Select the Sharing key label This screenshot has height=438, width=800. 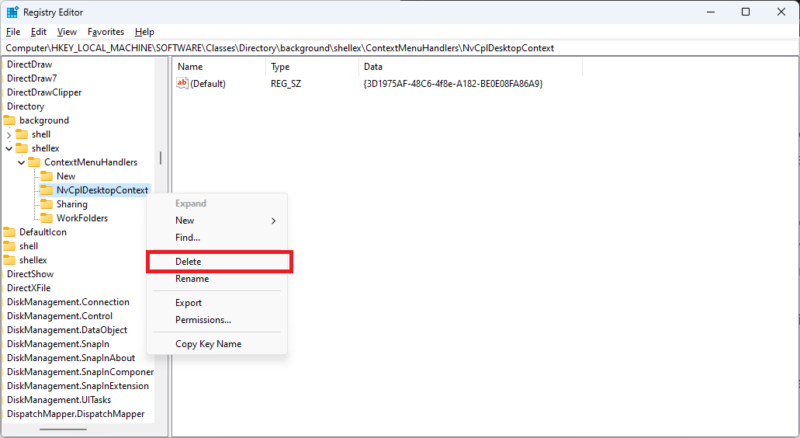coord(72,204)
